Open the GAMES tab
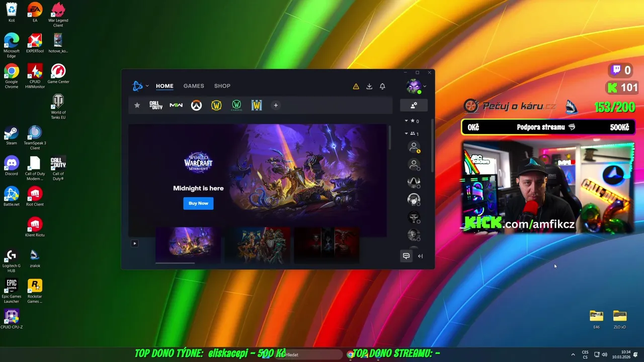This screenshot has width=644, height=362. pyautogui.click(x=194, y=86)
